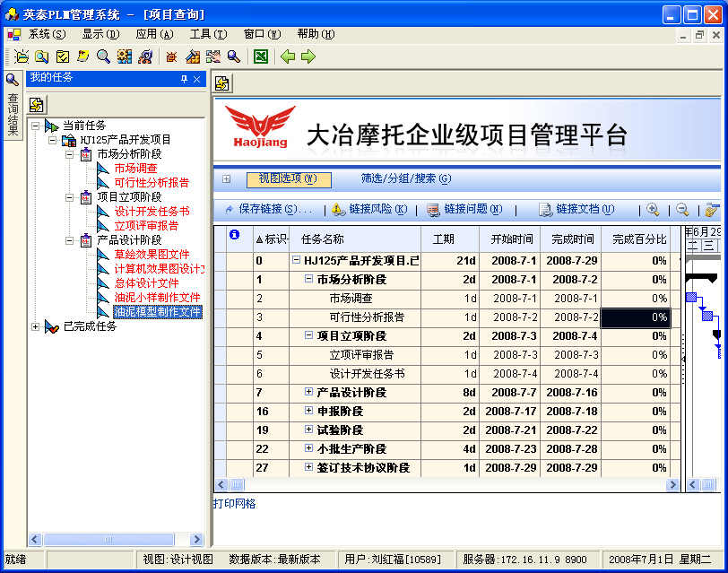Viewport: 728px width, 573px height.
Task: Collapse 市场分析阶段 node in task tree
Action: pyautogui.click(x=69, y=154)
